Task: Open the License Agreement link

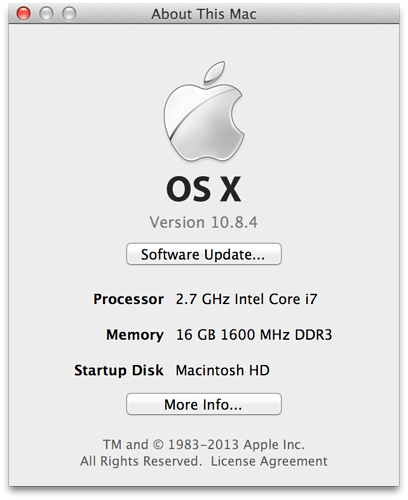Action: 269,461
